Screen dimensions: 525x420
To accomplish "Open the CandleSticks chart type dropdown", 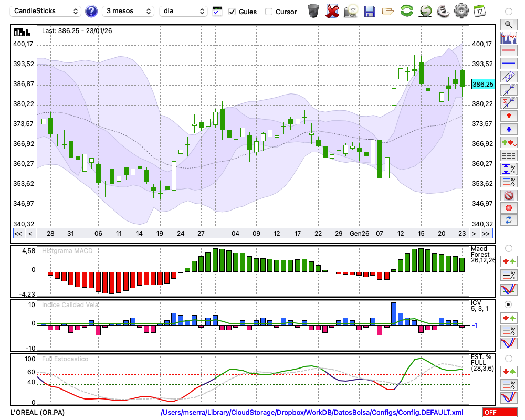I will [x=46, y=11].
